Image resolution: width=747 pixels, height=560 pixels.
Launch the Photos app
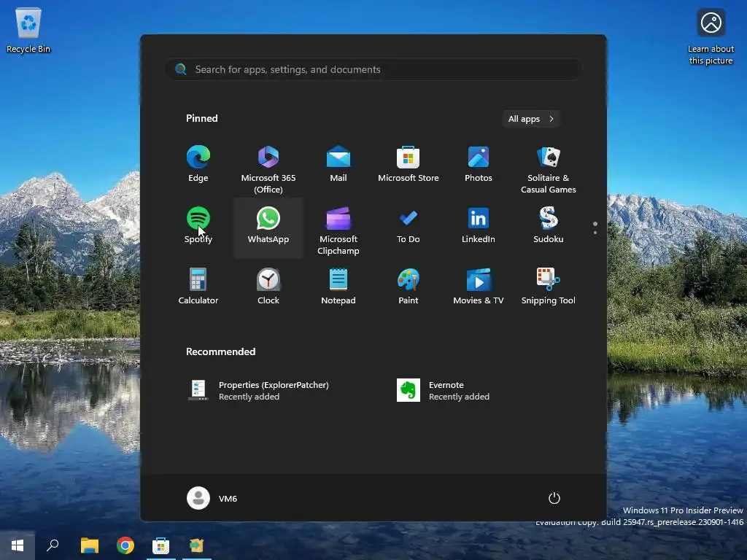tap(479, 164)
